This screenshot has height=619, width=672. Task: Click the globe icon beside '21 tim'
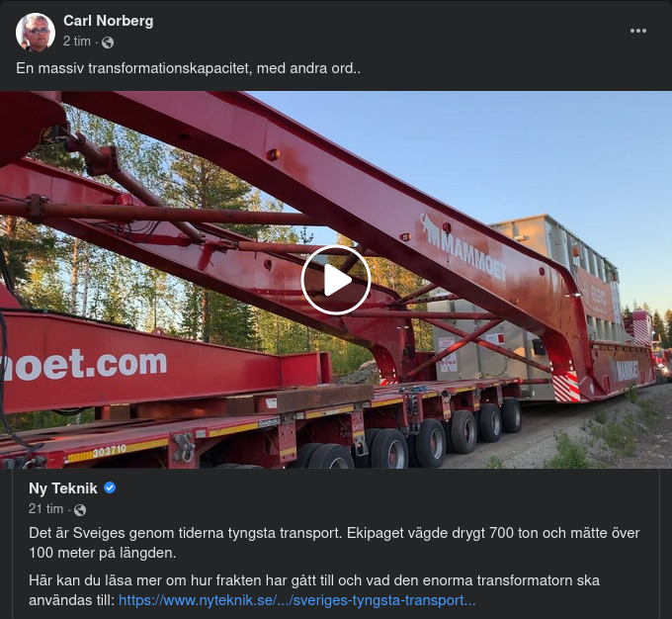[x=80, y=509]
